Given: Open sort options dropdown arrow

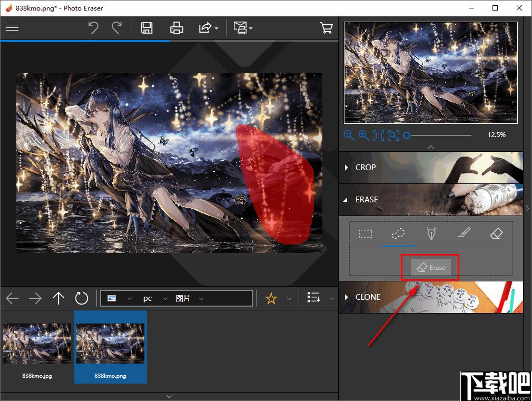Looking at the screenshot, I should (x=332, y=299).
